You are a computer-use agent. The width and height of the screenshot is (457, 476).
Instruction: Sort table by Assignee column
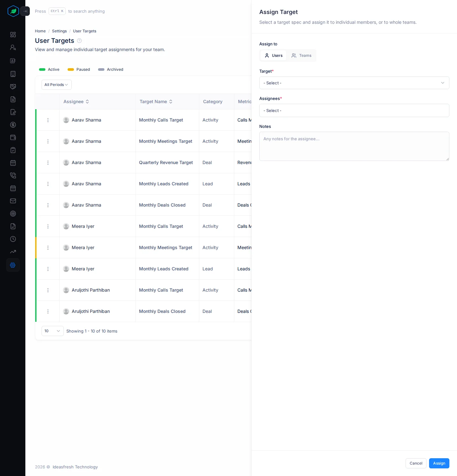coord(76,102)
